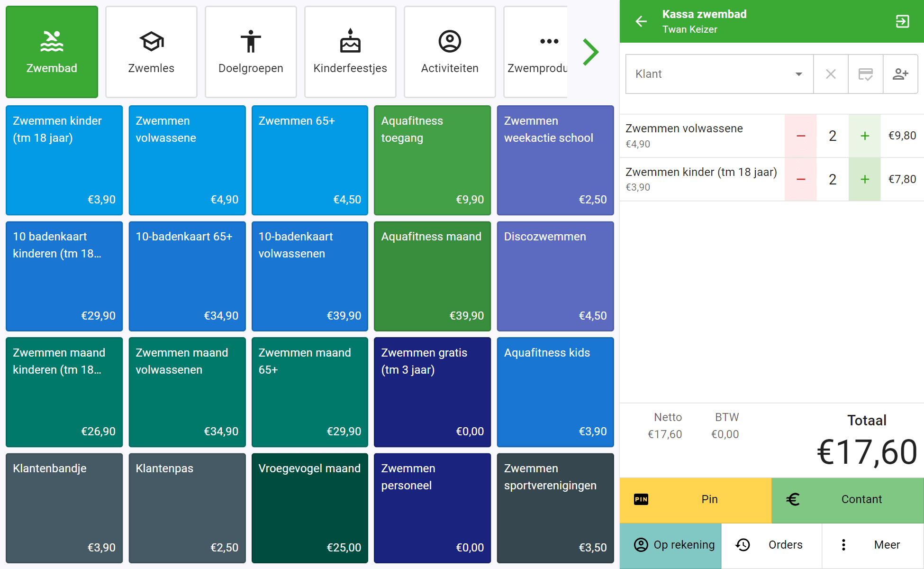Image resolution: width=924 pixels, height=569 pixels.
Task: Click the customer card check icon
Action: click(866, 74)
